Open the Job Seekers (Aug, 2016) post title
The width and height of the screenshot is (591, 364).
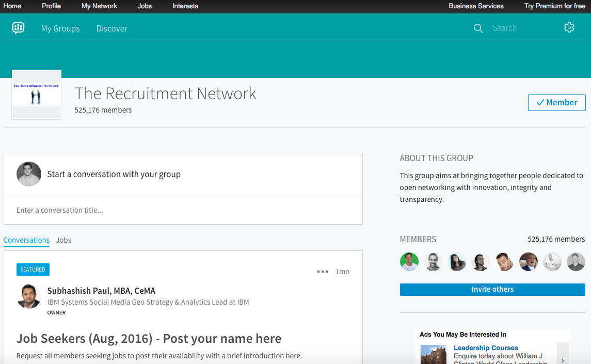149,338
